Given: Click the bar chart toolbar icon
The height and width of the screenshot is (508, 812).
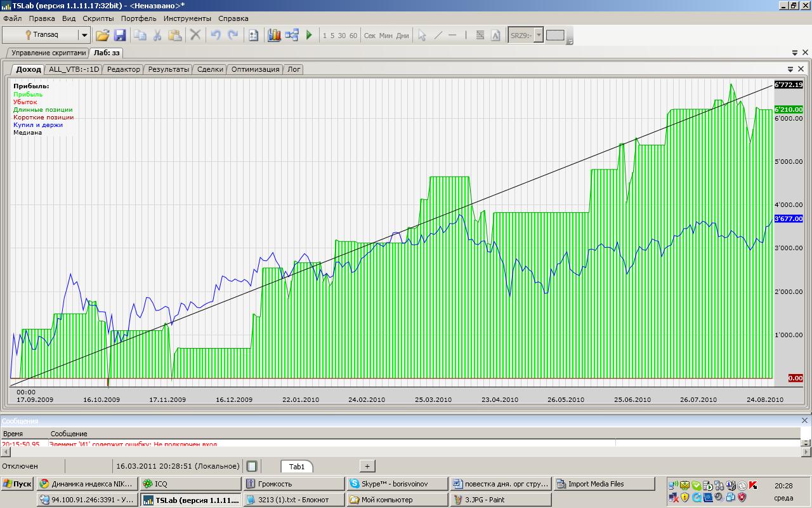Looking at the screenshot, I should point(274,36).
